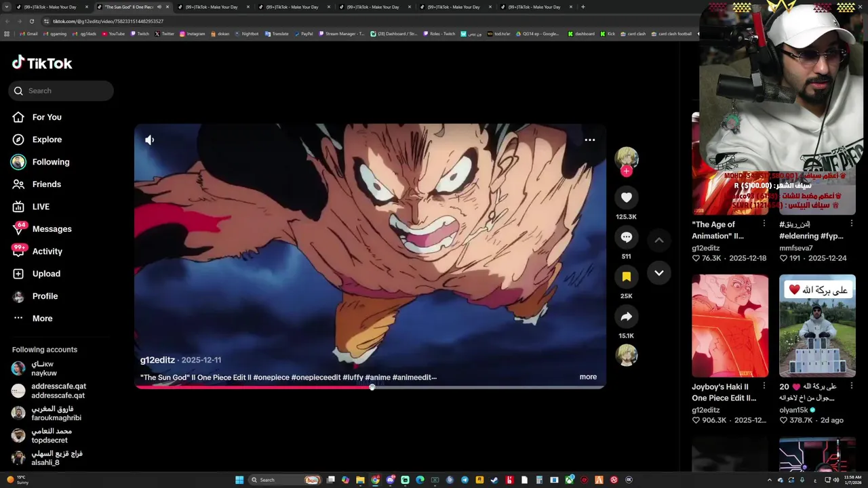The height and width of the screenshot is (488, 868).
Task: Open the PayPal bookmark
Action: click(303, 34)
